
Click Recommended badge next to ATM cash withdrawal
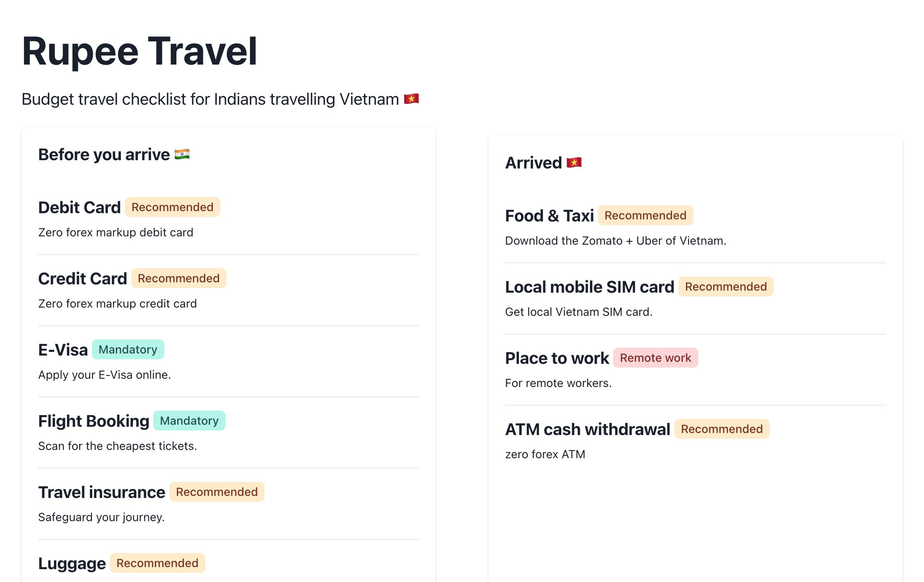tap(722, 429)
